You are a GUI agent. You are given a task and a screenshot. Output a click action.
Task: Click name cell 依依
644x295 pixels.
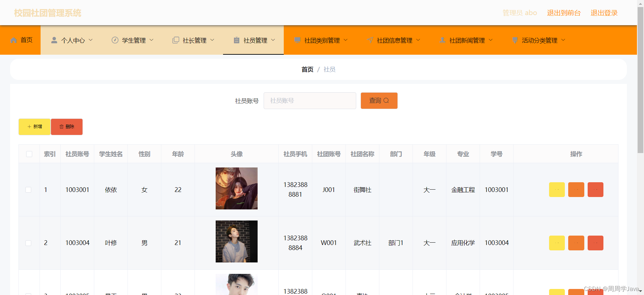(111, 190)
